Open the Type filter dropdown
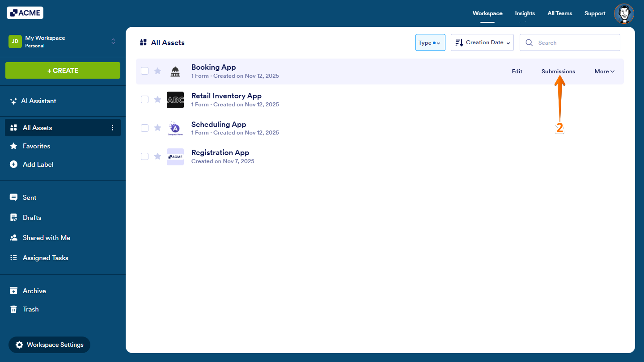 coord(430,42)
